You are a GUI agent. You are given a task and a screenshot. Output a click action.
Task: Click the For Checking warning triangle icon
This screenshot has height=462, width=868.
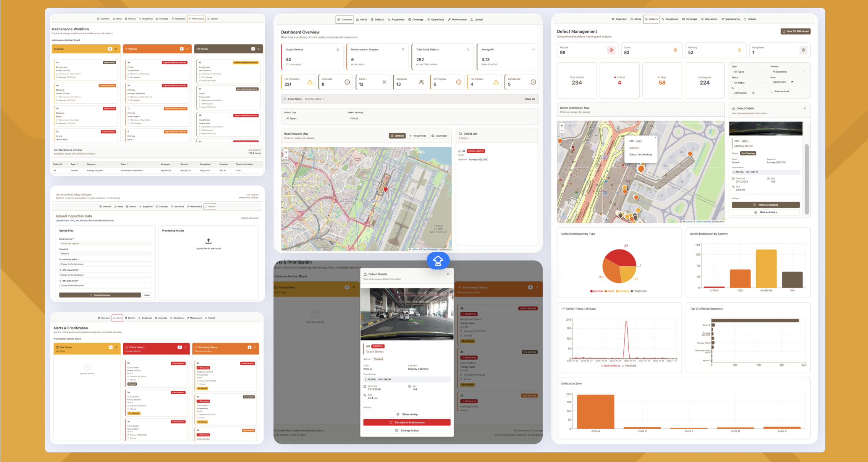click(310, 82)
